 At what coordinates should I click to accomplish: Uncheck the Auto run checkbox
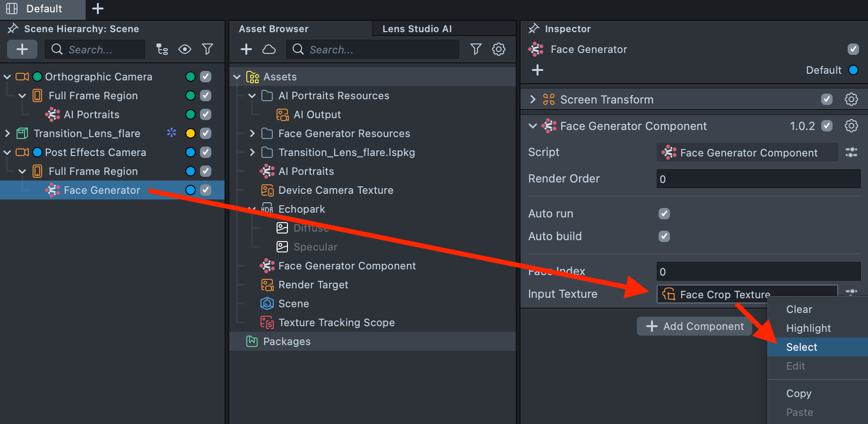click(664, 214)
